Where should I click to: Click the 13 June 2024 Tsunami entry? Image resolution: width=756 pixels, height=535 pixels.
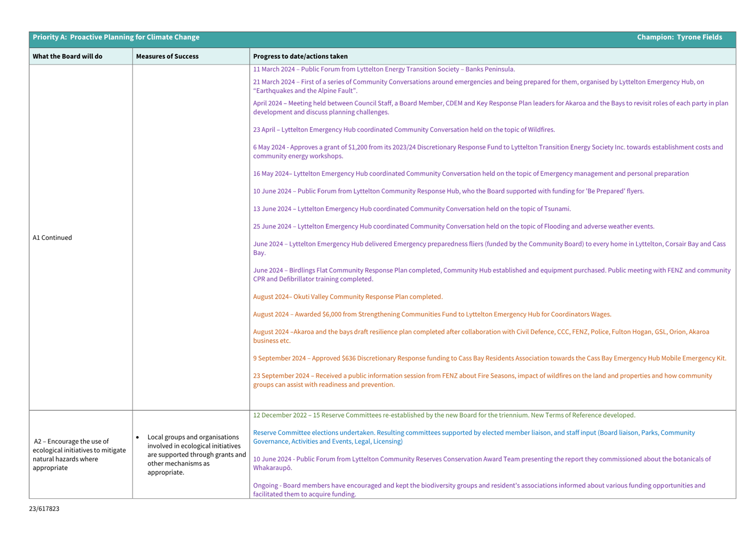pyautogui.click(x=412, y=209)
